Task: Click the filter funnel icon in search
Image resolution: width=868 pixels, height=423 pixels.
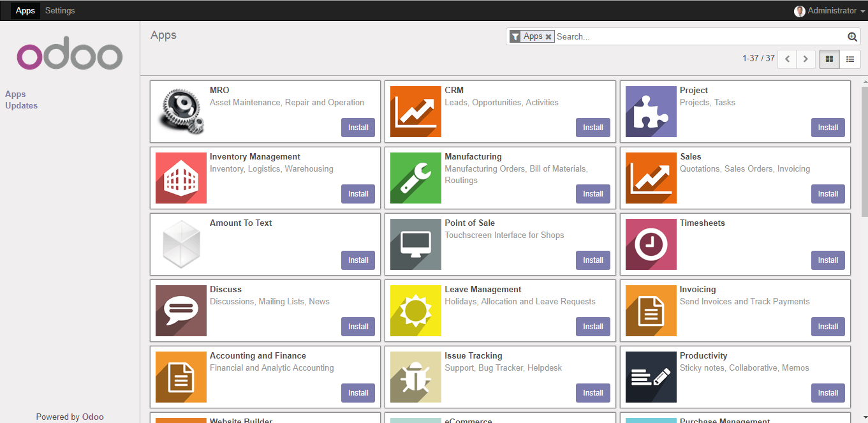Action: tap(515, 37)
